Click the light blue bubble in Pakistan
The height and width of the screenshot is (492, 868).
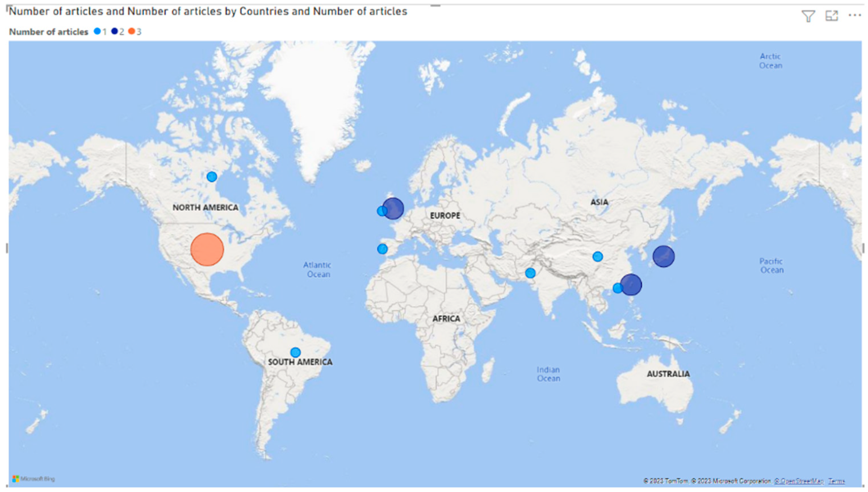(x=530, y=273)
